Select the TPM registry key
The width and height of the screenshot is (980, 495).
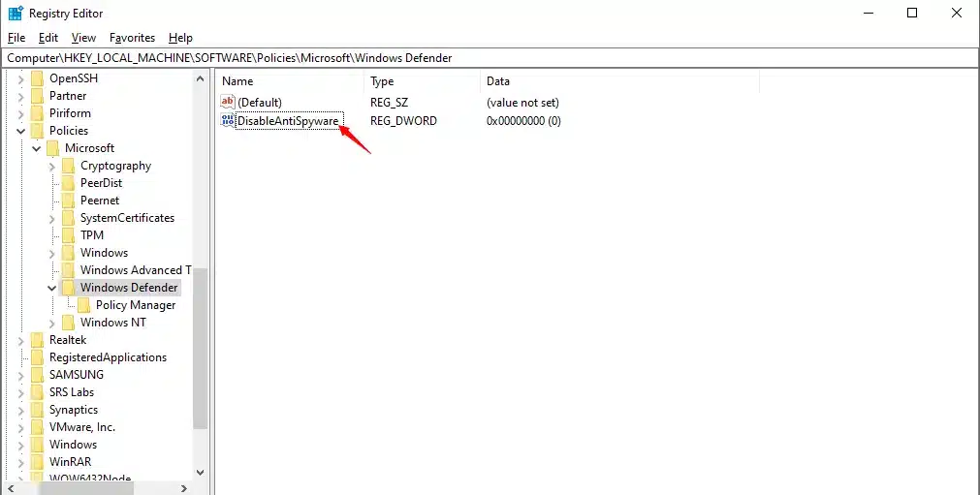[92, 235]
